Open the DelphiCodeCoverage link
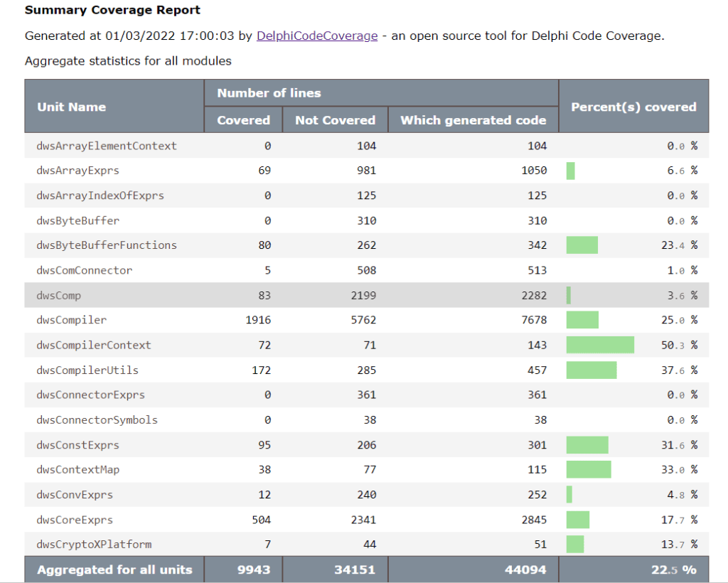 click(x=316, y=36)
